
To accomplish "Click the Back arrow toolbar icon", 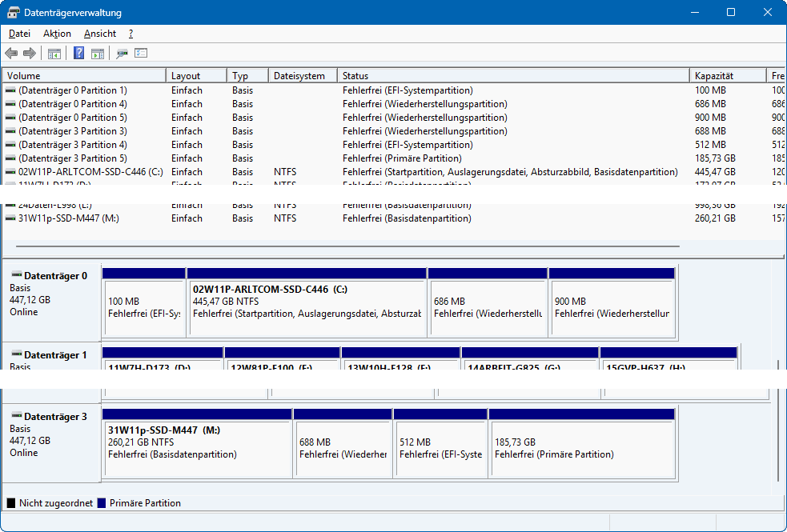I will coord(11,54).
